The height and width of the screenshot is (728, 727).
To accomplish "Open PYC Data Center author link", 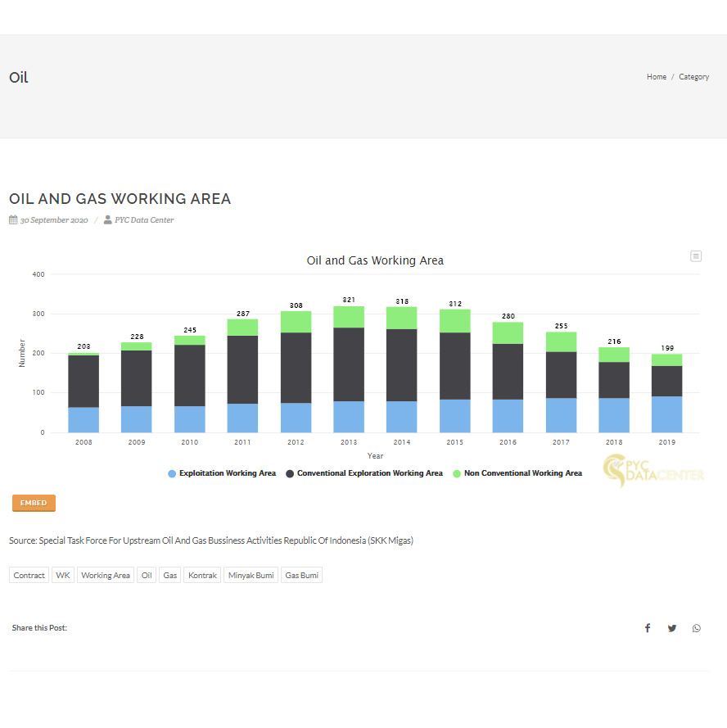I will pyautogui.click(x=144, y=219).
